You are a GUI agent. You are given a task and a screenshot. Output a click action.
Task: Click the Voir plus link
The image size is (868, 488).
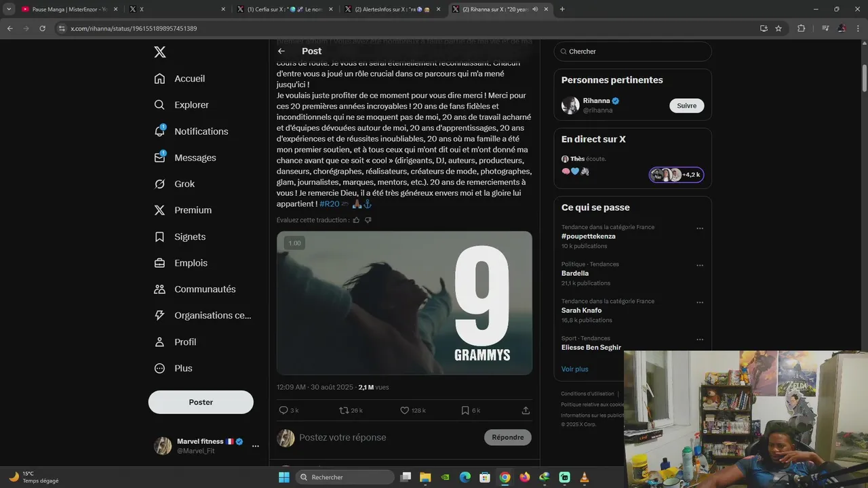[574, 369]
